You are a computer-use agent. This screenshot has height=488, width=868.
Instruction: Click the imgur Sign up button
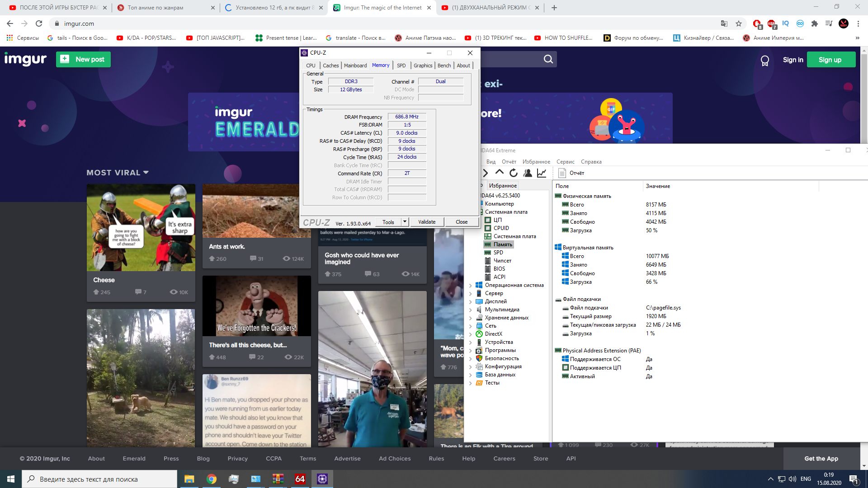830,60
